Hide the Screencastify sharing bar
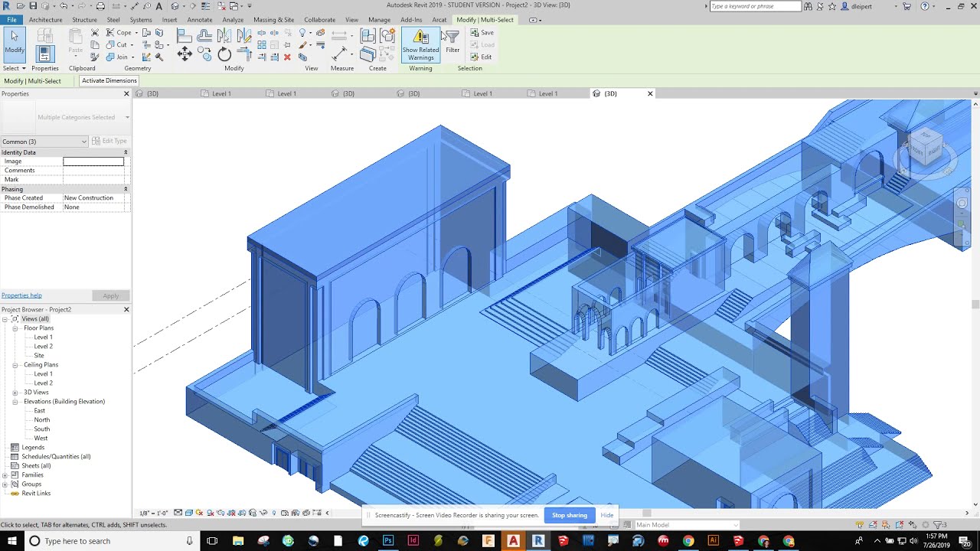The width and height of the screenshot is (980, 551). point(607,515)
